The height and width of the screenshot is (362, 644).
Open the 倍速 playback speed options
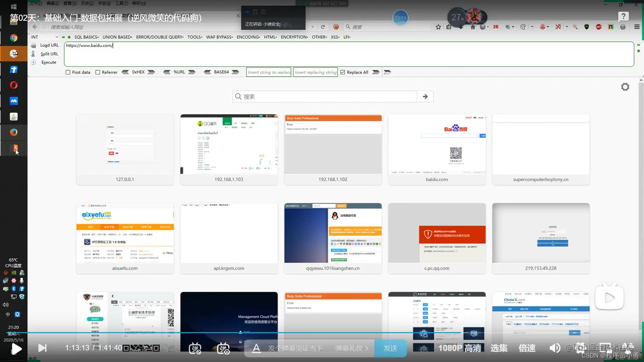click(527, 348)
